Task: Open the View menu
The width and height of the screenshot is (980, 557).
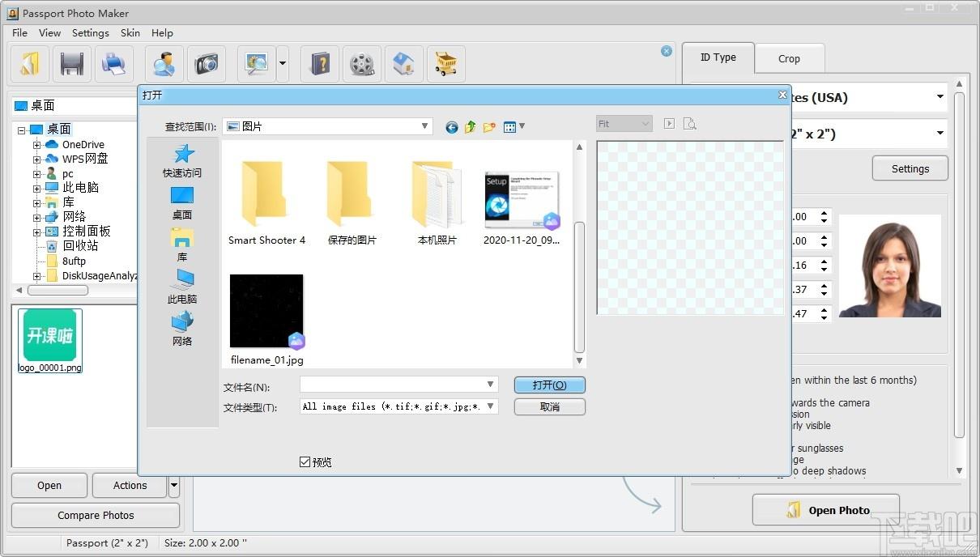Action: click(49, 33)
